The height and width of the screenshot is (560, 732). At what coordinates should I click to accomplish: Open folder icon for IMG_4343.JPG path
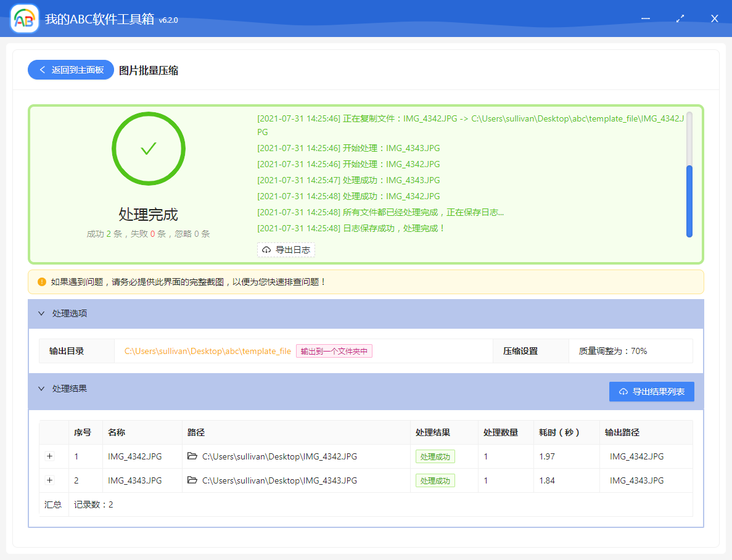point(192,480)
